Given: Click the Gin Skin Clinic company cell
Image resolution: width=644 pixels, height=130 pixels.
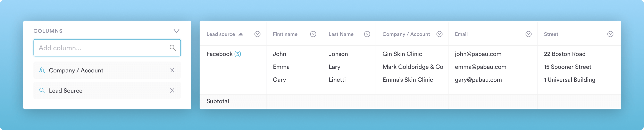Looking at the screenshot, I should [402, 54].
